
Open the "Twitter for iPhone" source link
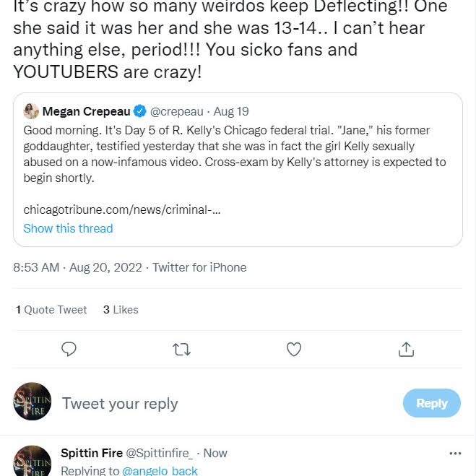click(199, 267)
